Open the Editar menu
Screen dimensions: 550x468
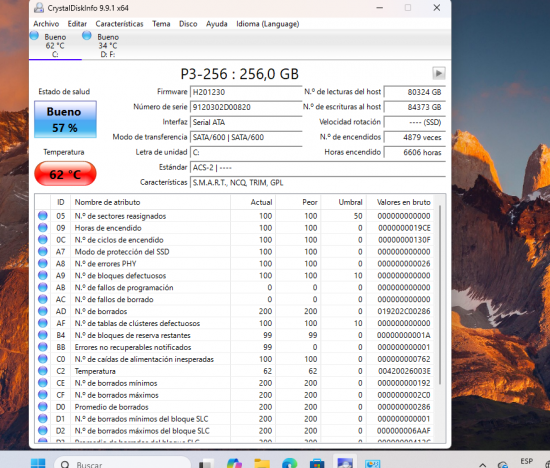77,24
